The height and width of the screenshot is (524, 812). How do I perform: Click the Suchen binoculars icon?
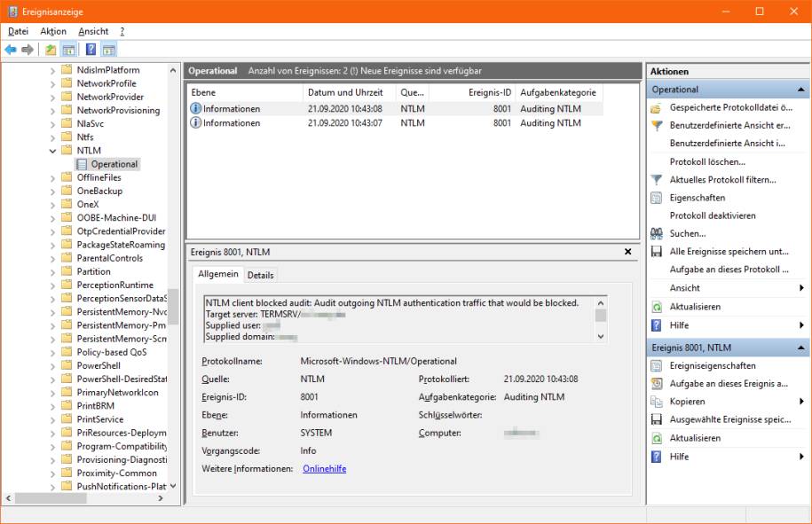pyautogui.click(x=656, y=234)
